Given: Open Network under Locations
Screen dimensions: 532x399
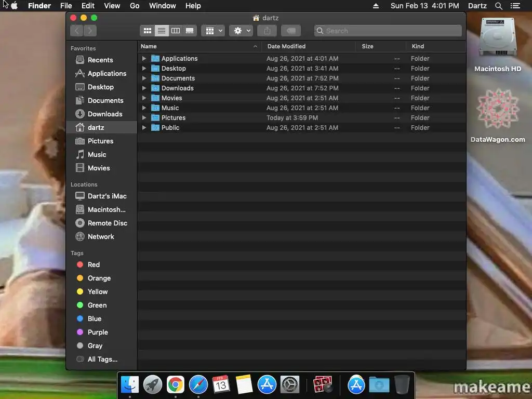Looking at the screenshot, I should tap(101, 237).
